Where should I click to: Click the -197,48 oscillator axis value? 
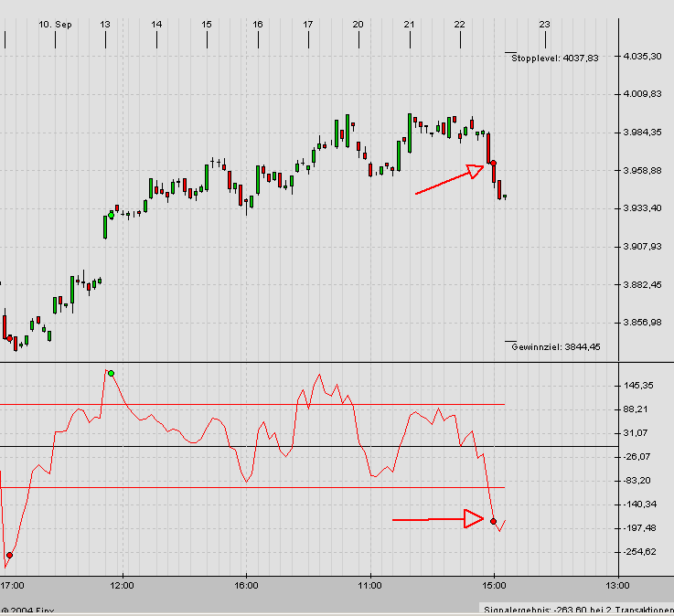[639, 528]
